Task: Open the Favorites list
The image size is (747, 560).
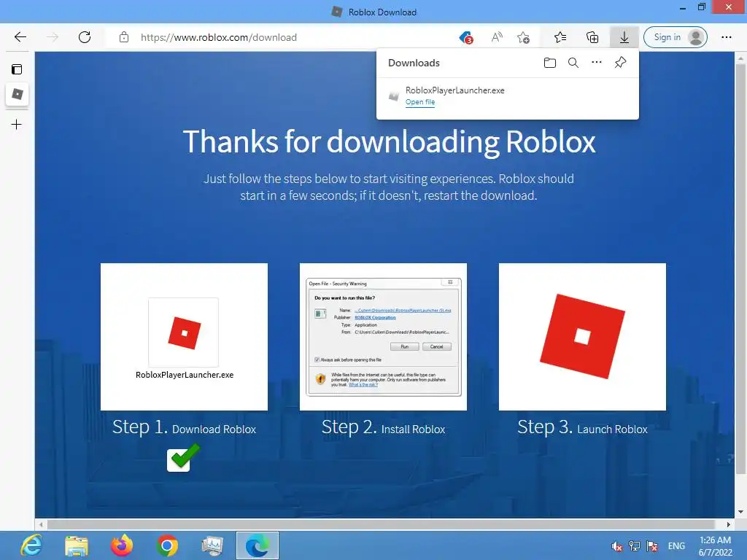Action: pos(560,37)
